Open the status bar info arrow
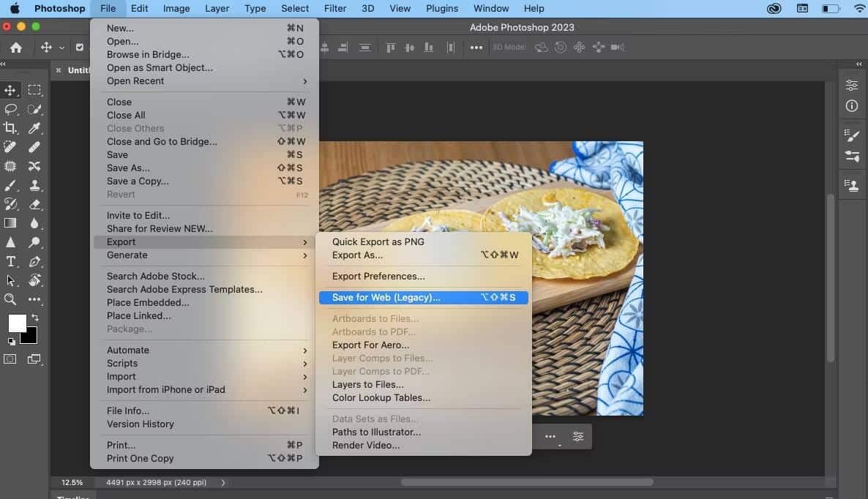 click(x=223, y=483)
